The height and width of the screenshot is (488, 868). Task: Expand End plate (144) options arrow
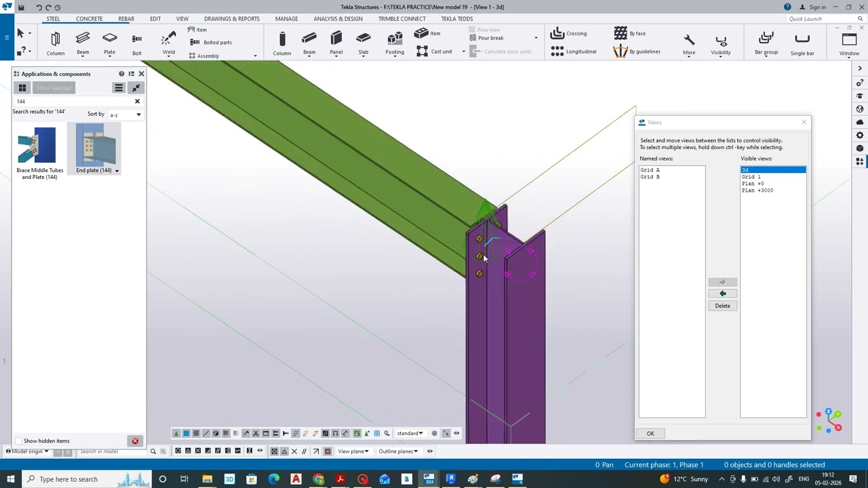pos(117,171)
